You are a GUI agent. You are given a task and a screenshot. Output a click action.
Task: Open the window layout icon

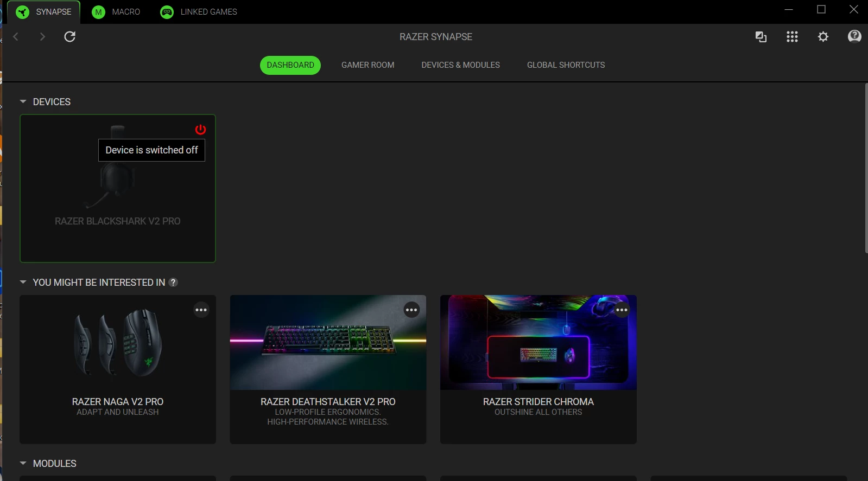pos(761,36)
